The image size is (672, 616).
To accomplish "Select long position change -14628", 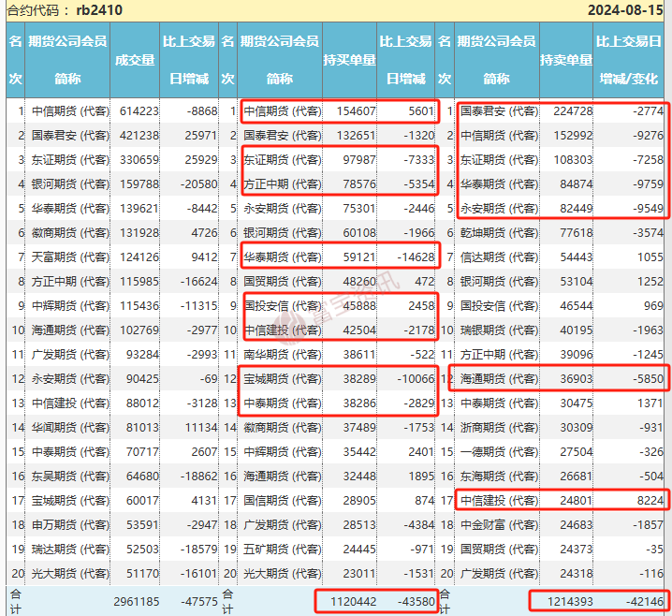I will pyautogui.click(x=416, y=257).
